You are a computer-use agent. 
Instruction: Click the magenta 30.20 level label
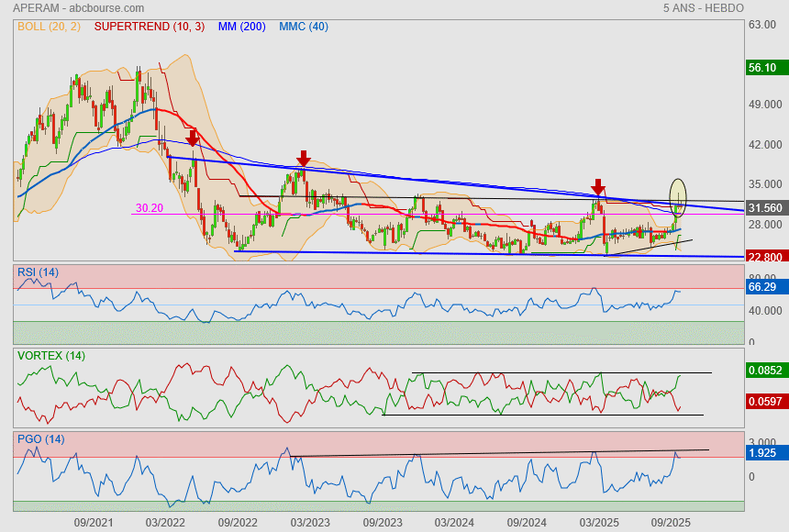tap(150, 208)
